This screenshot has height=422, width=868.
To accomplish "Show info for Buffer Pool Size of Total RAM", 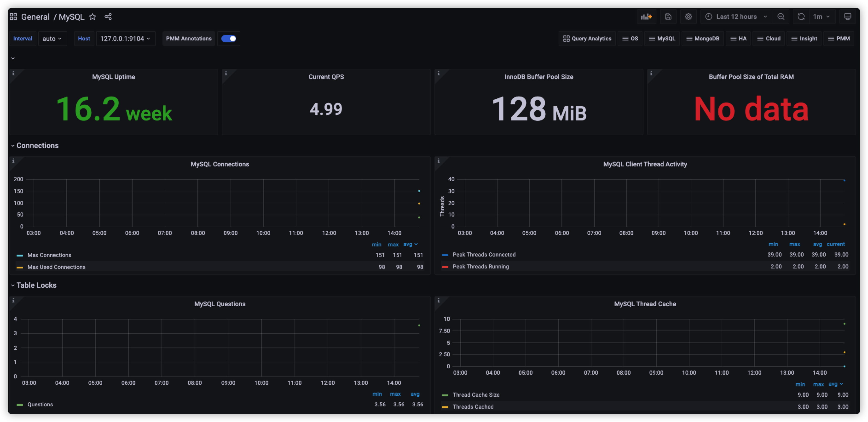I will 651,73.
